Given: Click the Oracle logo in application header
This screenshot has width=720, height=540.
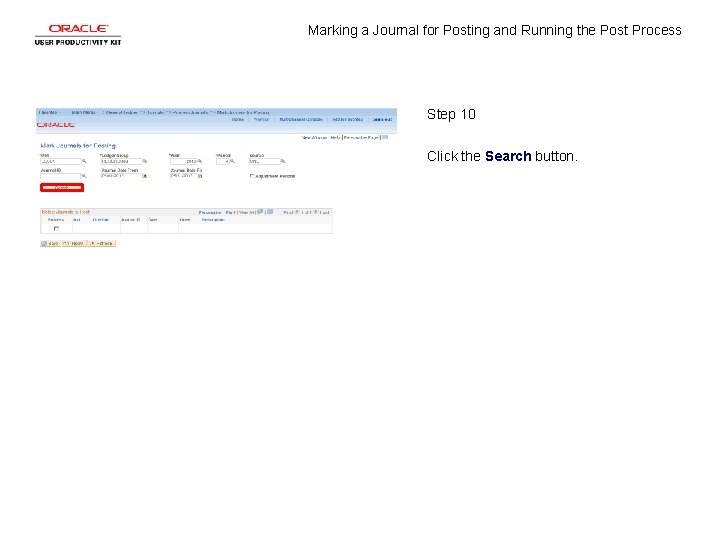Looking at the screenshot, I should 56,125.
